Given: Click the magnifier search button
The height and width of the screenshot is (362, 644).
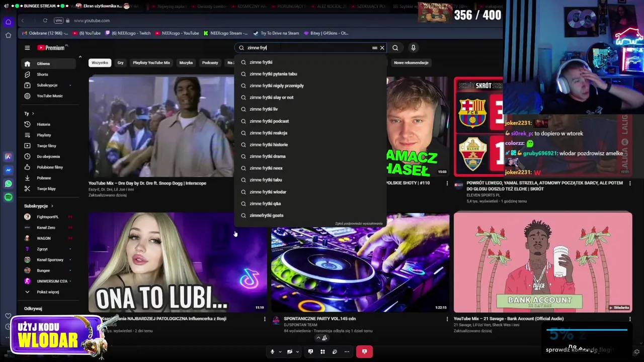Looking at the screenshot, I should (x=395, y=48).
